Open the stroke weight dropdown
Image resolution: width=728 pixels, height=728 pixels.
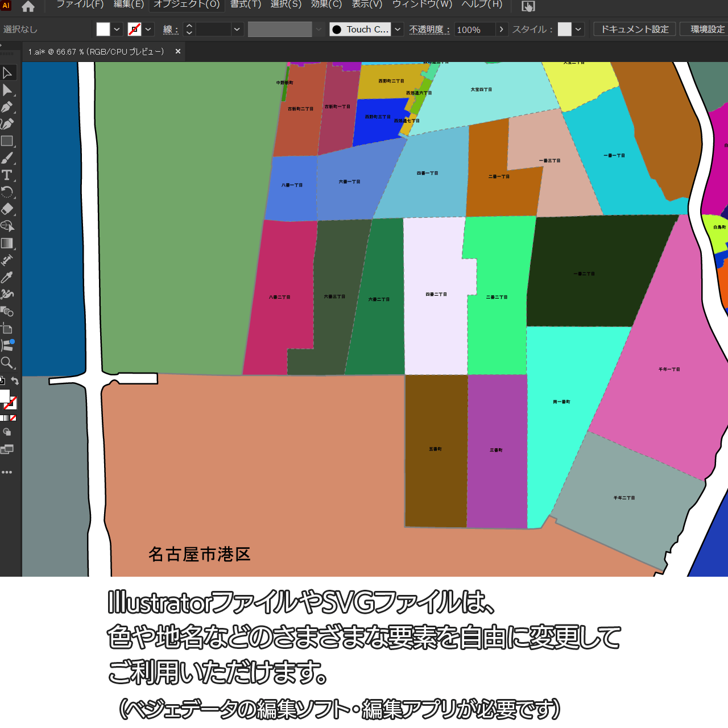coord(237,30)
